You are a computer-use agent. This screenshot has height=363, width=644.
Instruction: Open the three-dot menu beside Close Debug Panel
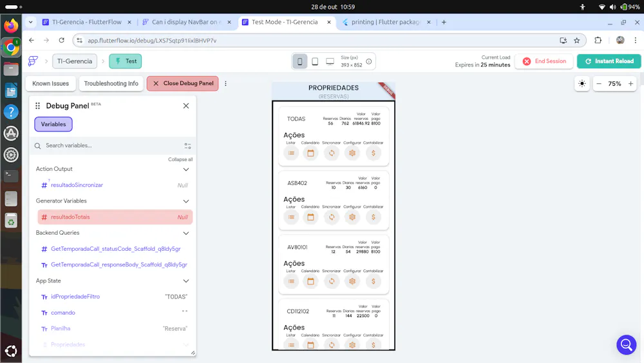click(x=225, y=83)
